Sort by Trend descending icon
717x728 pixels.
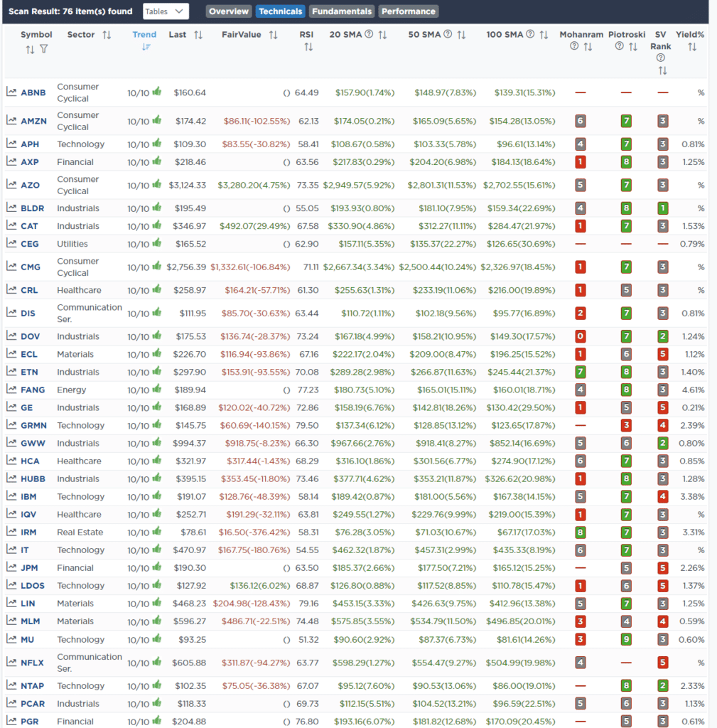(x=146, y=46)
